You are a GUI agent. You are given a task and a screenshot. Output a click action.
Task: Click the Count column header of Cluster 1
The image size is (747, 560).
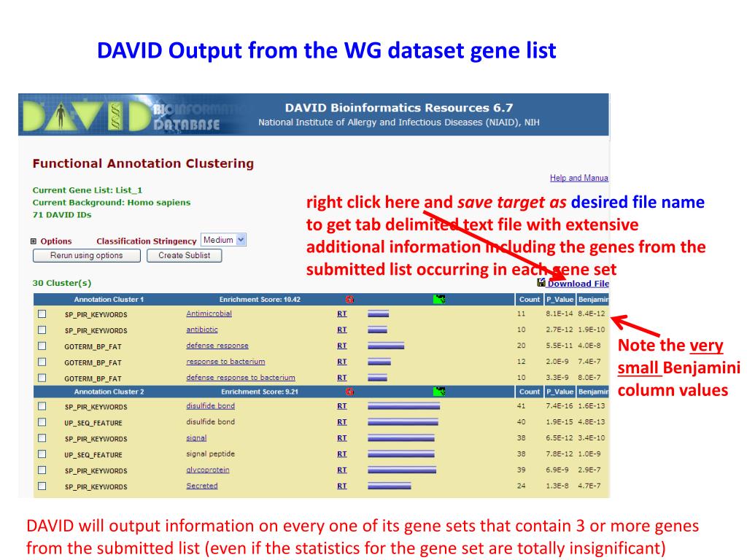[530, 300]
